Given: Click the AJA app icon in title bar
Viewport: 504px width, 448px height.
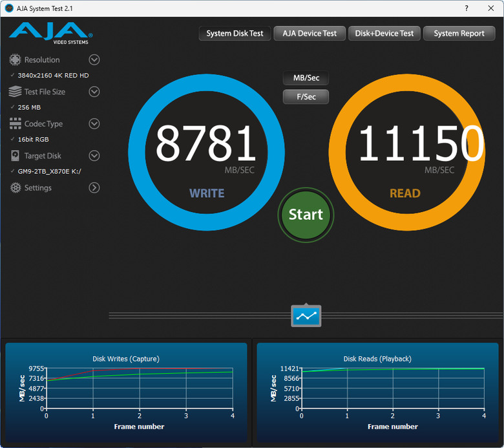Looking at the screenshot, I should [9, 8].
